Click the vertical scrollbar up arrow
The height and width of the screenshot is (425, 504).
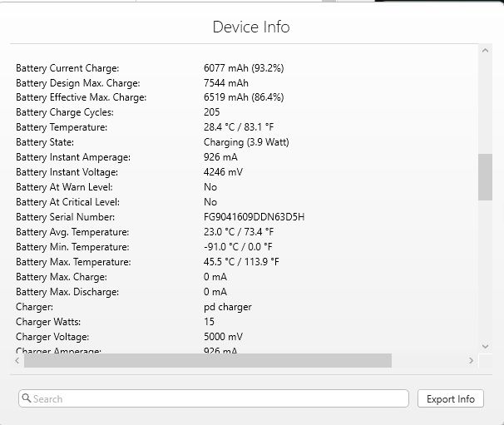click(x=486, y=51)
